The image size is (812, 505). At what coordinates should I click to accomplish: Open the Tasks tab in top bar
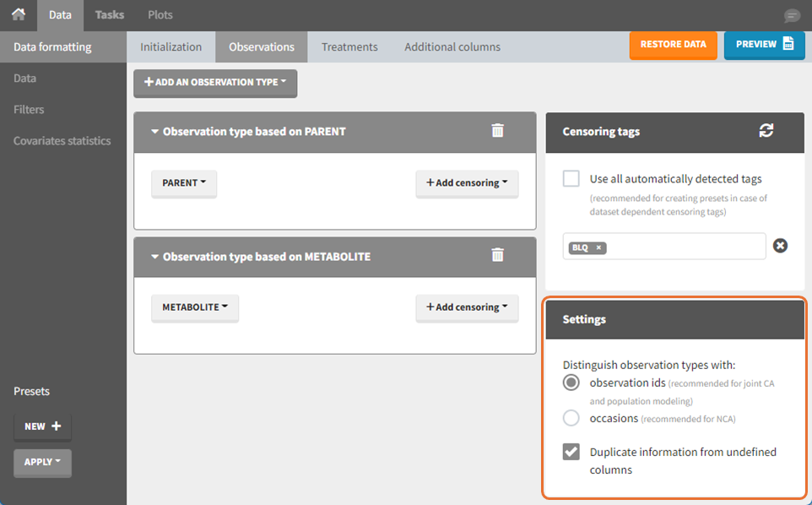click(109, 15)
